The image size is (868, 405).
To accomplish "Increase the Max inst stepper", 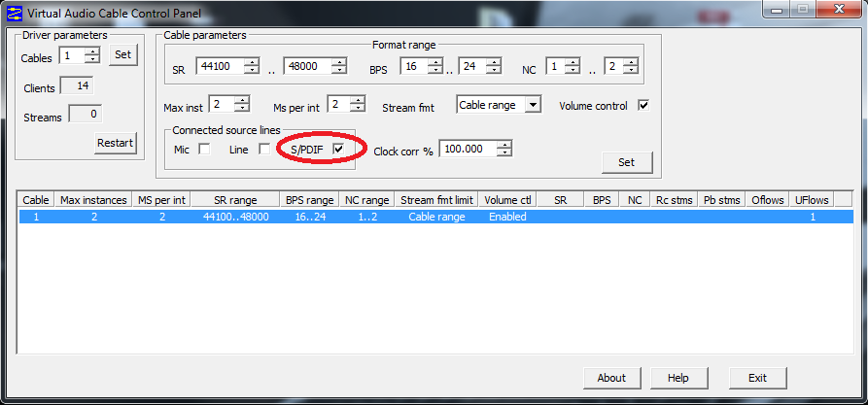I will (242, 100).
